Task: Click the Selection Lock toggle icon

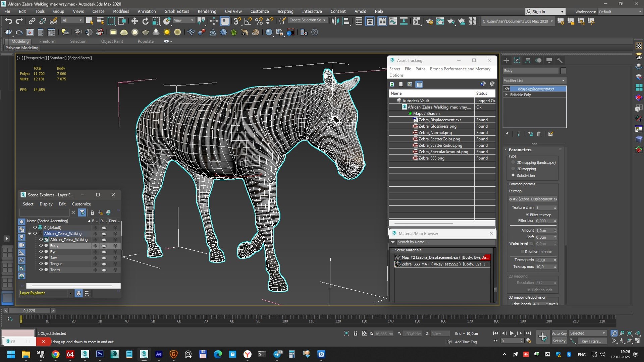Action: click(355, 333)
